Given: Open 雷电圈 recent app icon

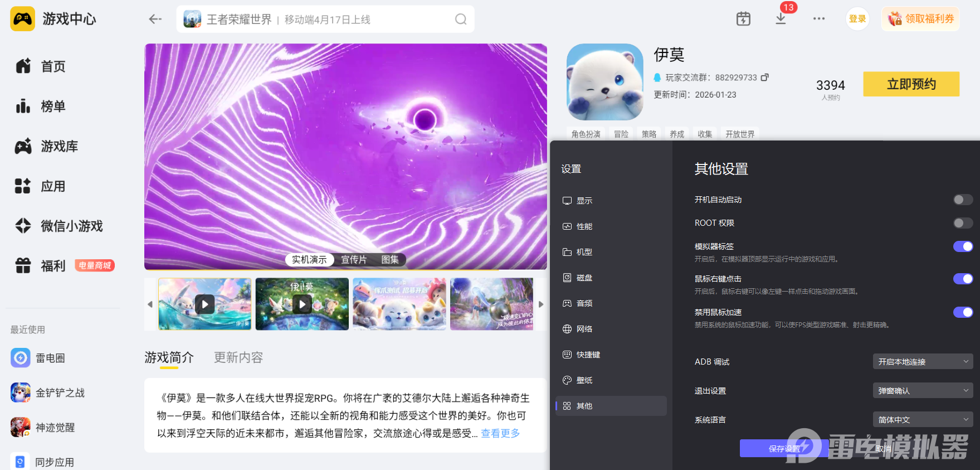Looking at the screenshot, I should (21, 358).
